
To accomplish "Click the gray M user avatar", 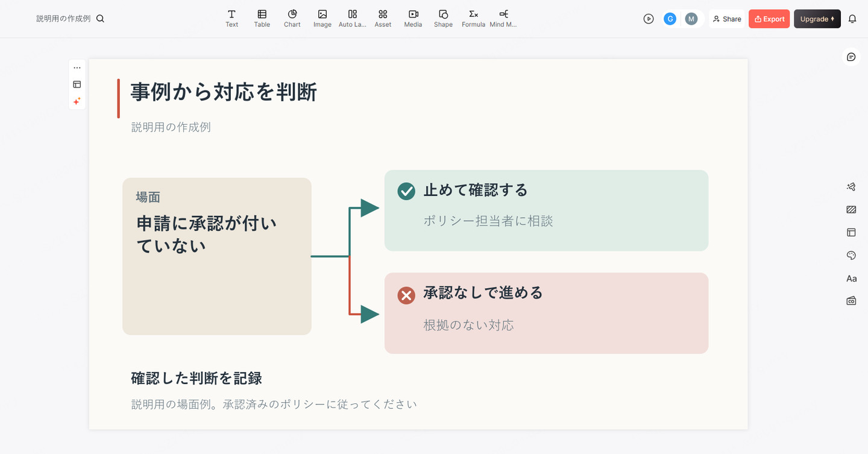I will pos(691,19).
